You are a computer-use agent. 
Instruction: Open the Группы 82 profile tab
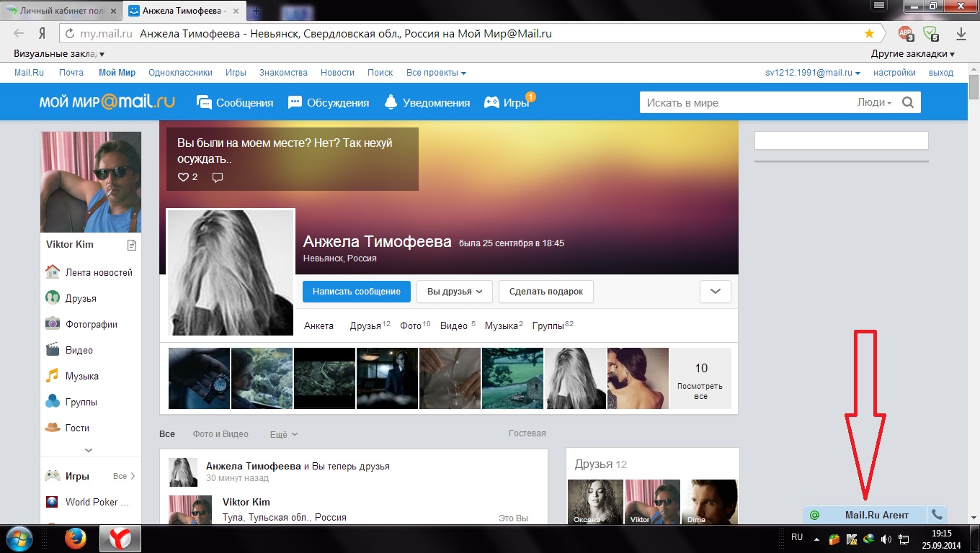pyautogui.click(x=553, y=325)
